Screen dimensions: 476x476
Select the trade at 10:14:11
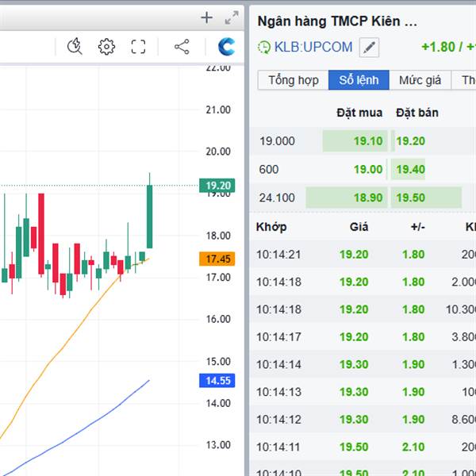coord(363,447)
